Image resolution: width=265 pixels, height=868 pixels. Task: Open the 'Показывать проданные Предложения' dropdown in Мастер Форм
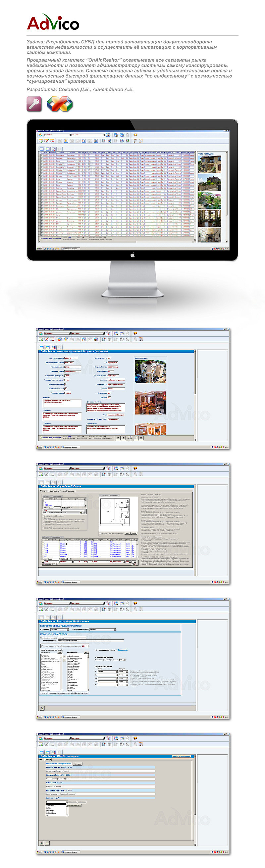pos(124,660)
